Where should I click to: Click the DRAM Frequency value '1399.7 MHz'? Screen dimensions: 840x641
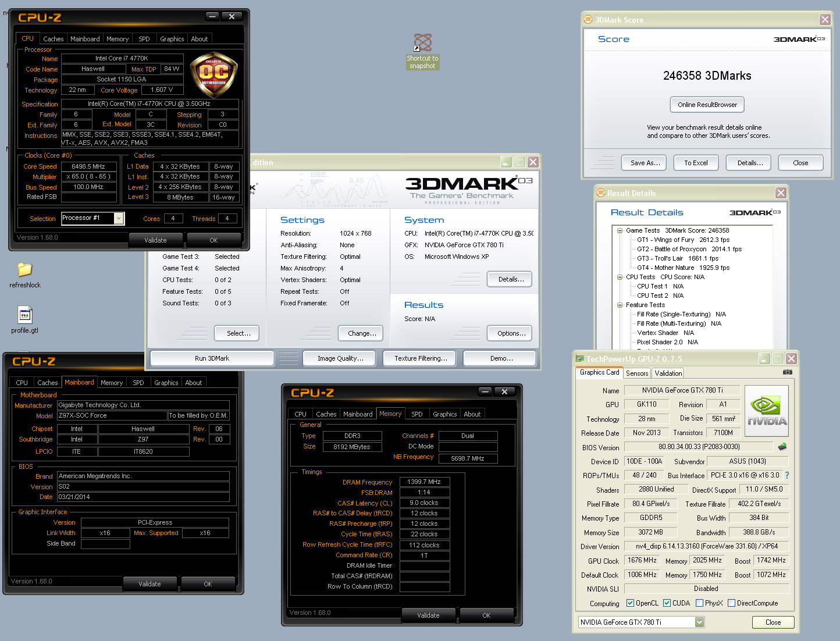[424, 482]
